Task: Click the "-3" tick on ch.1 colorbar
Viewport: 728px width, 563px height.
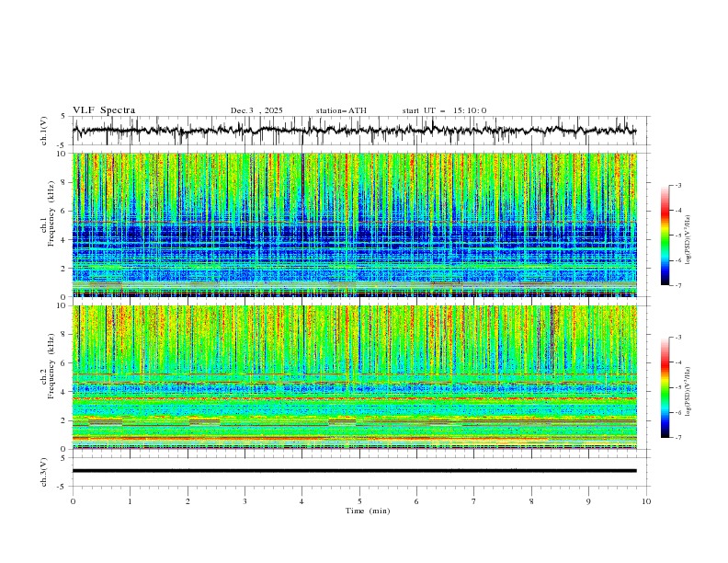Action: pos(678,185)
